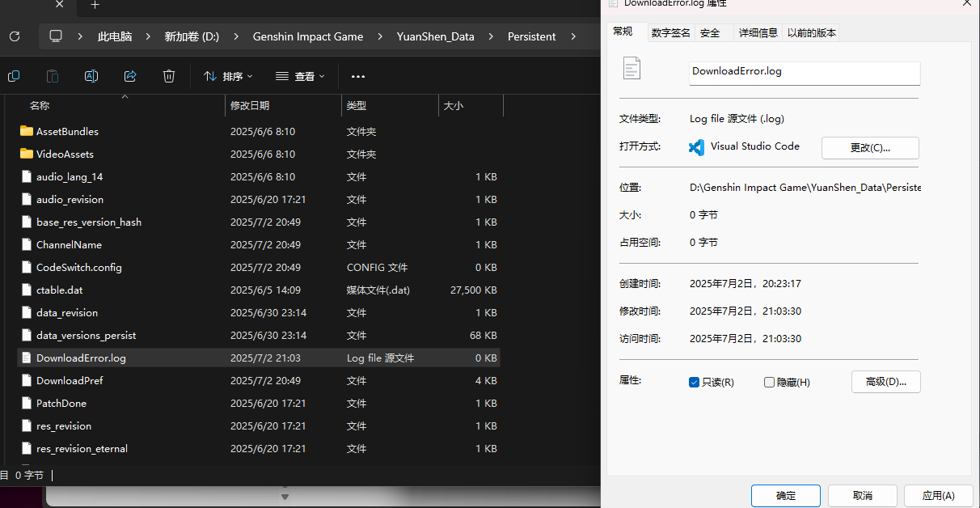980x508 pixels.
Task: Select the audio_revision file row
Action: point(259,199)
